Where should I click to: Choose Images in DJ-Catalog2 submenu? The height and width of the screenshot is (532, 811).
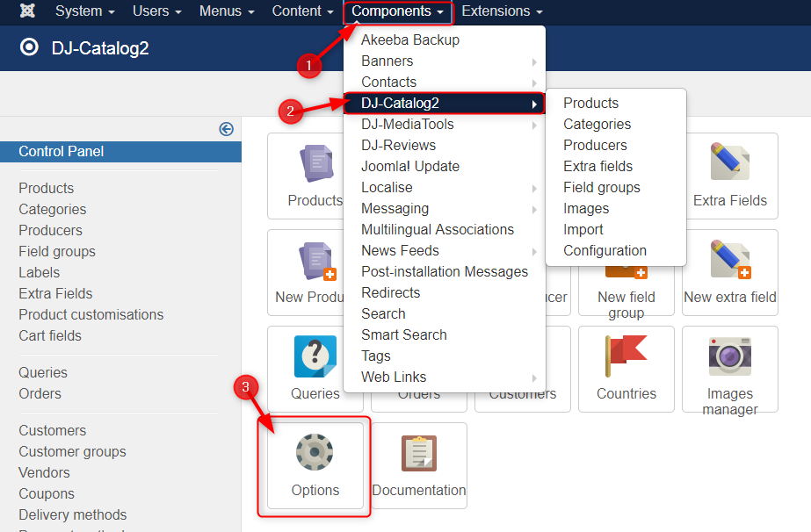pyautogui.click(x=615, y=208)
